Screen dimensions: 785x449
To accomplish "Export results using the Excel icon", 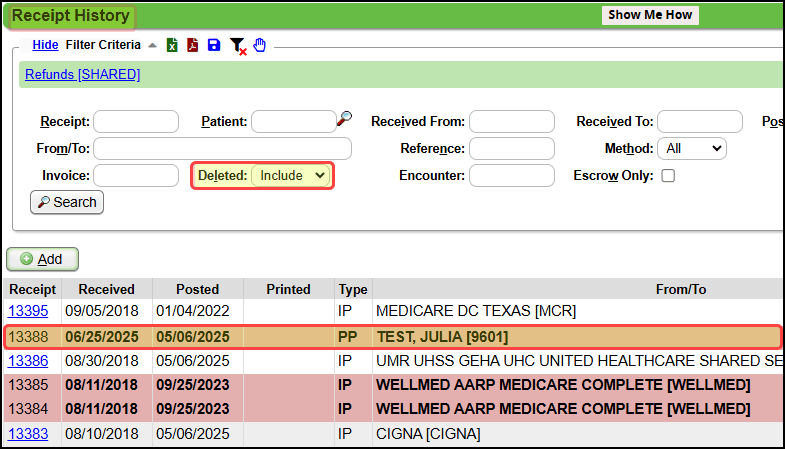I will point(172,45).
